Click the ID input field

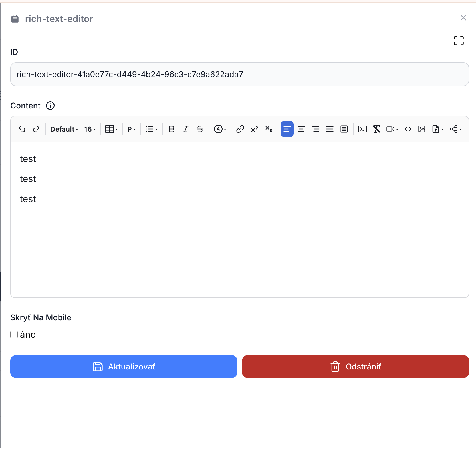coord(240,74)
